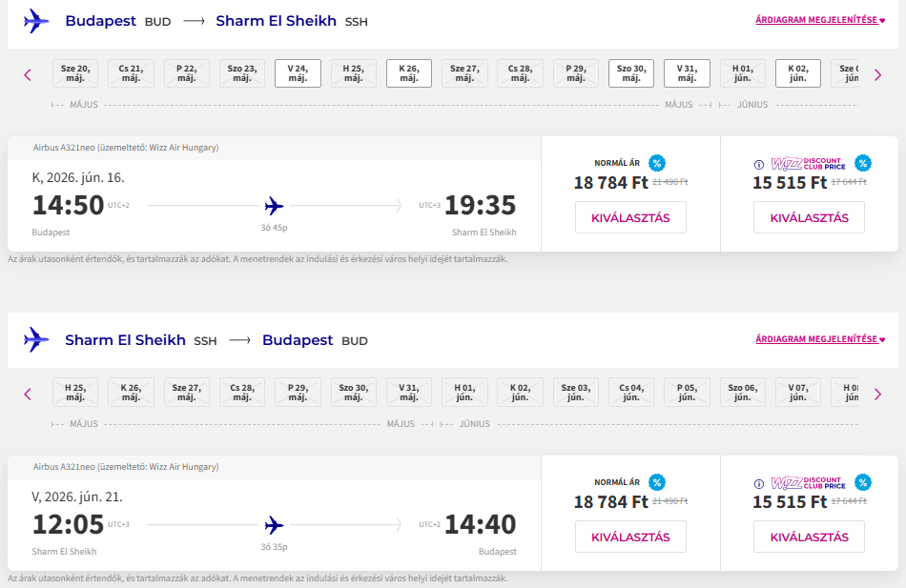Click the percent badge beside return Wizz Discount Club price
This screenshot has height=588, width=906.
[x=863, y=482]
